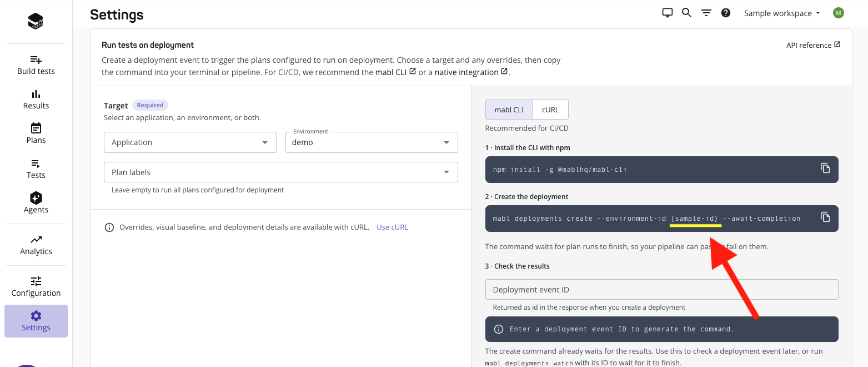Click the Required badge next to Target
Image resolution: width=868 pixels, height=367 pixels.
tap(150, 105)
